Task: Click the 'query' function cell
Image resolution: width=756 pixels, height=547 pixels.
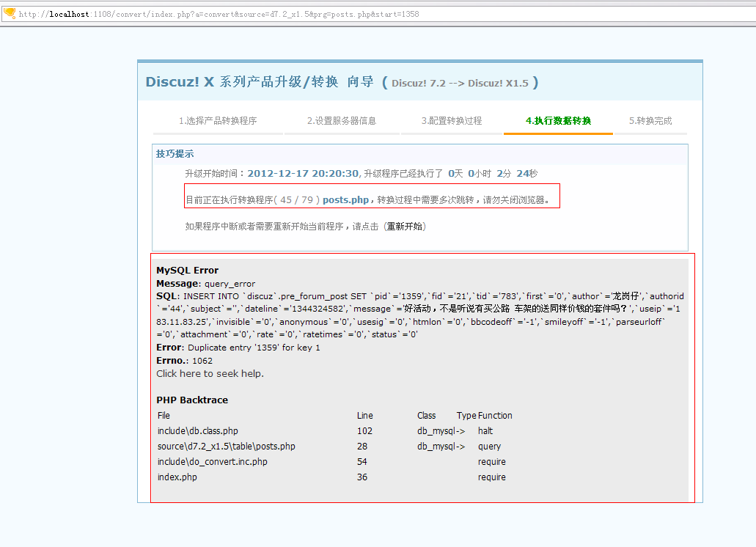Action: pyautogui.click(x=489, y=447)
